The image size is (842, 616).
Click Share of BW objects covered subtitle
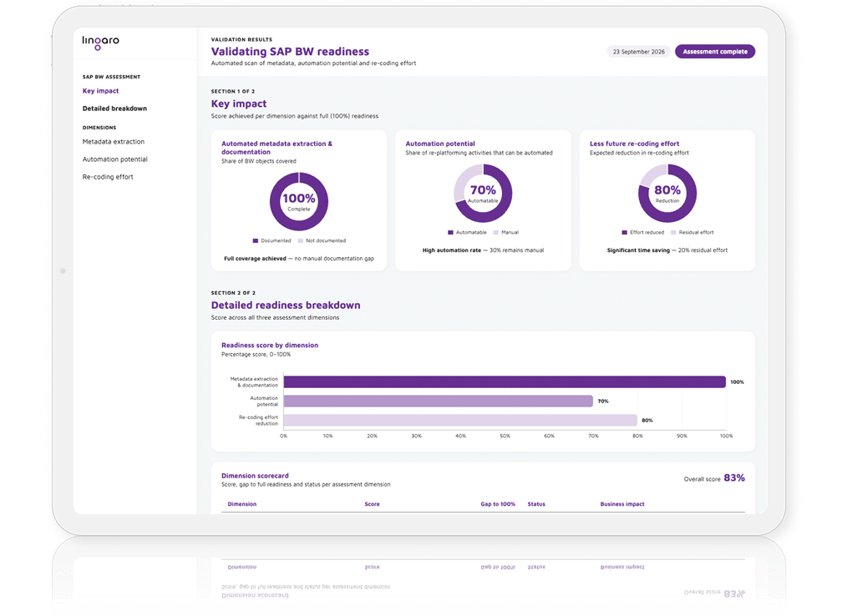pos(259,162)
